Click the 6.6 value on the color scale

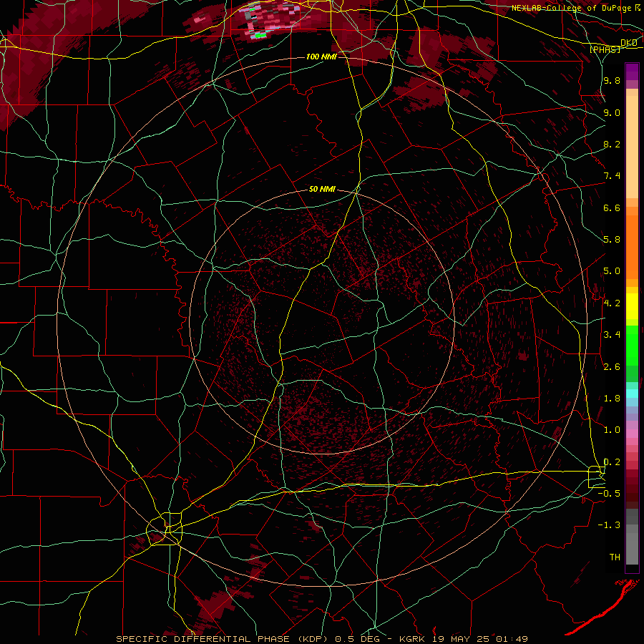click(x=612, y=208)
